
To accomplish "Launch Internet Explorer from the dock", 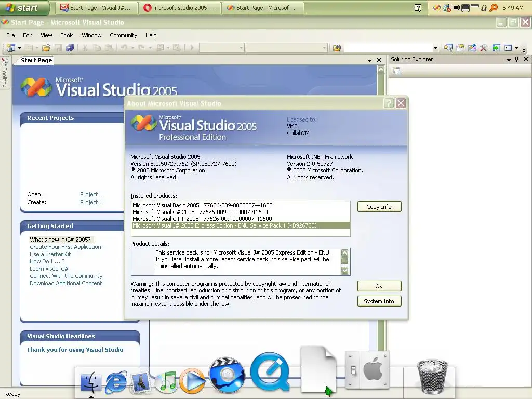I will pyautogui.click(x=116, y=382).
